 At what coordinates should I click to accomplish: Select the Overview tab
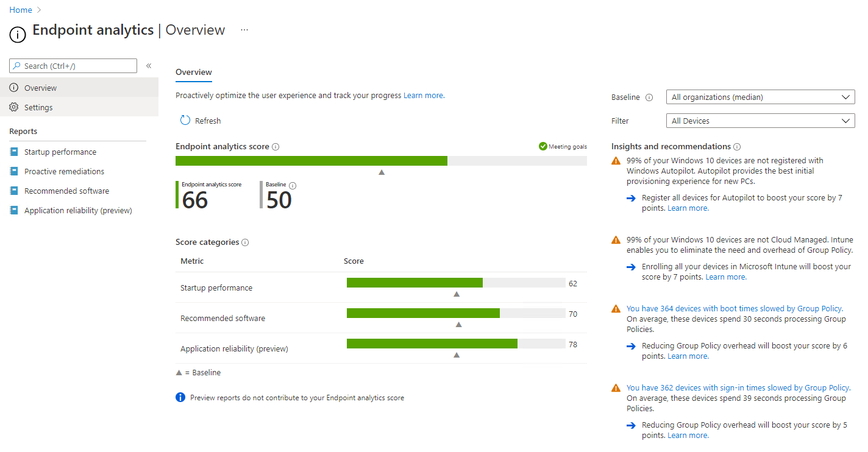193,72
